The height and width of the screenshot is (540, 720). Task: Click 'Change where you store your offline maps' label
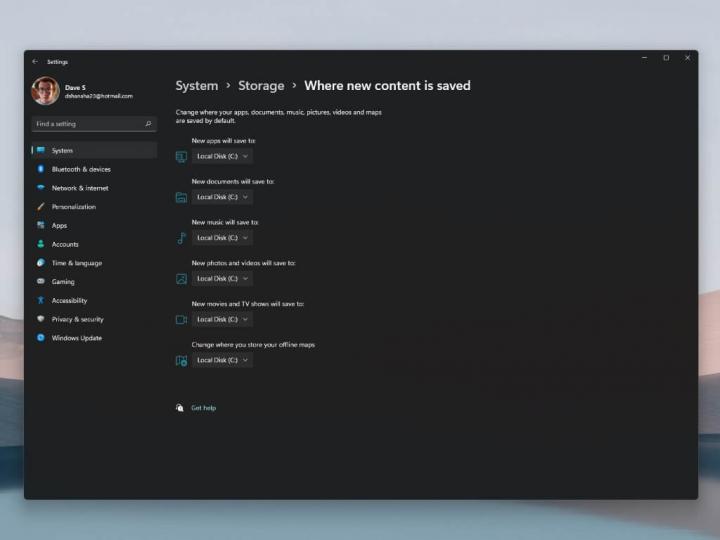pos(253,345)
